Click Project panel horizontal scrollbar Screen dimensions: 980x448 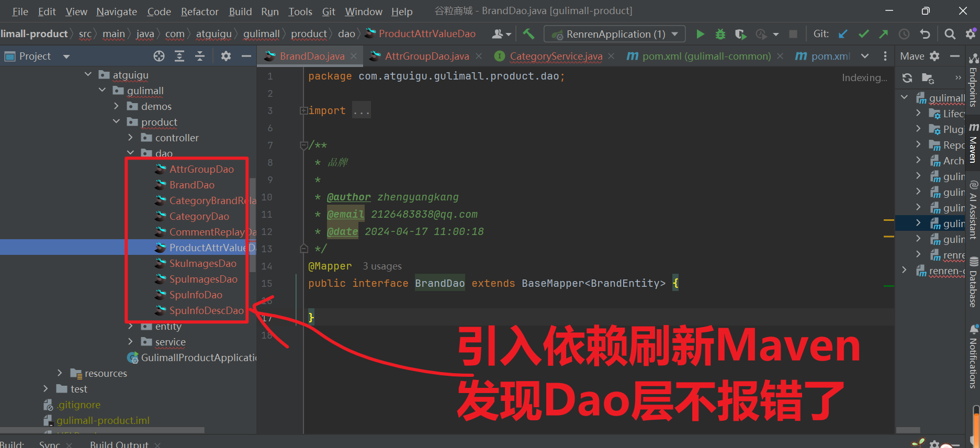[102, 430]
